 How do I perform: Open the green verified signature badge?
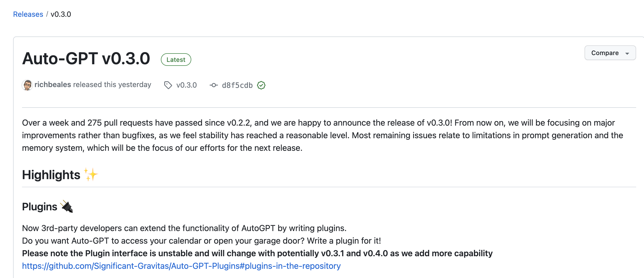[261, 85]
